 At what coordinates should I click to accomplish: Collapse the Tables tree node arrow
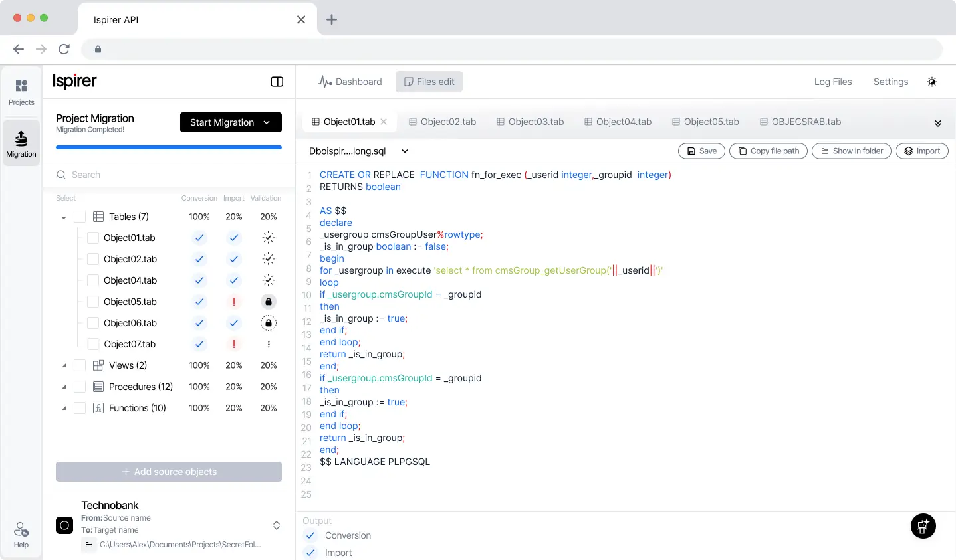(64, 217)
